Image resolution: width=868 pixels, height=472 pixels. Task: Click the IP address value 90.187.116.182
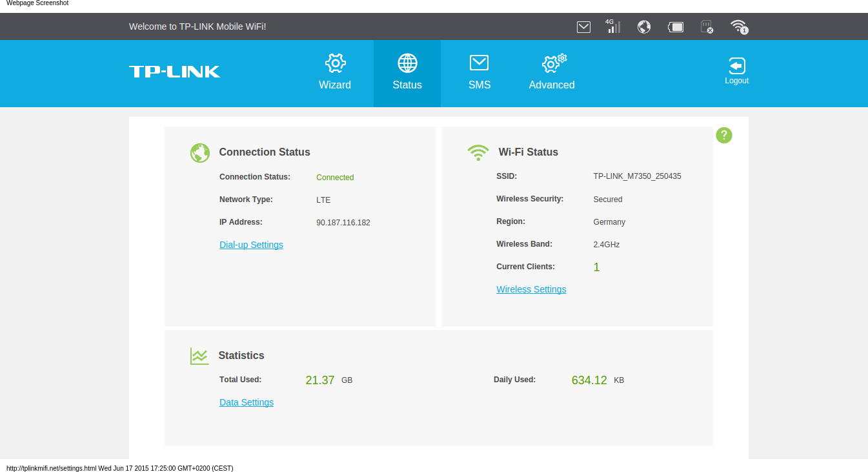343,223
